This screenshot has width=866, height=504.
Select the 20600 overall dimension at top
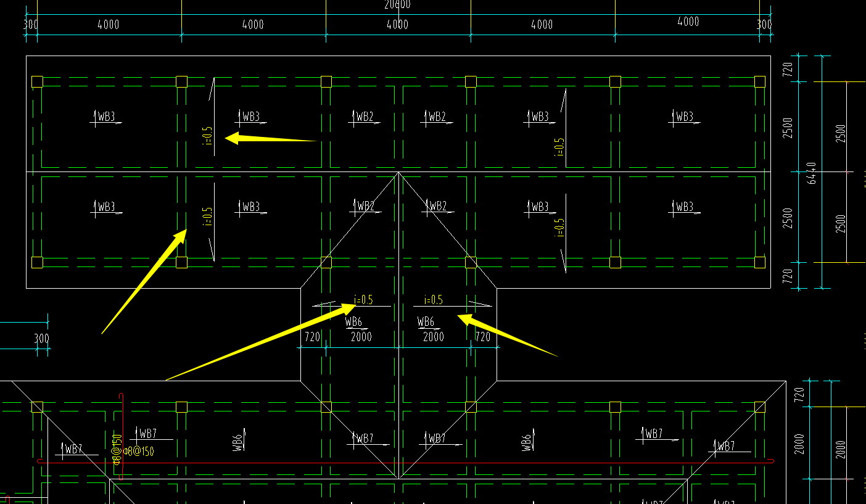(397, 4)
